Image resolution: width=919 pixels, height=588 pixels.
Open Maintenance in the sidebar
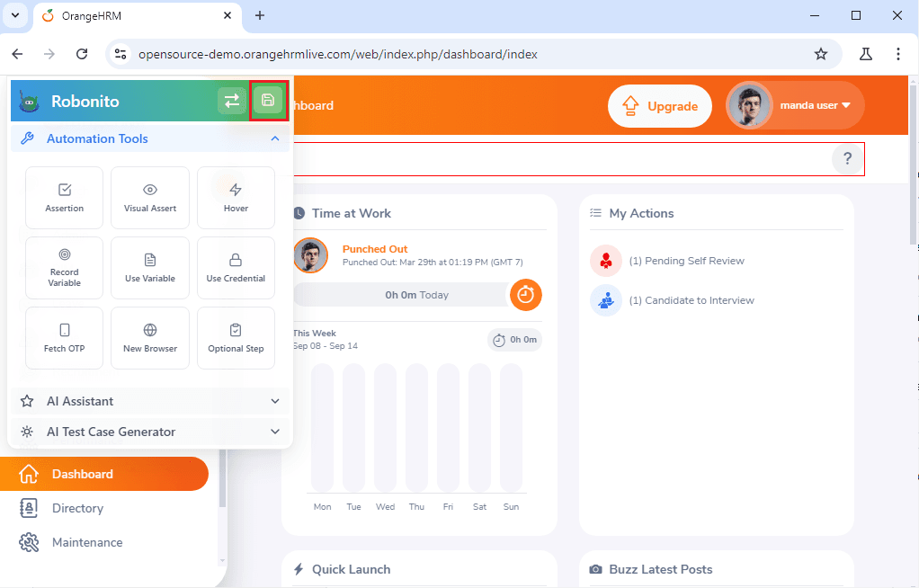click(87, 542)
